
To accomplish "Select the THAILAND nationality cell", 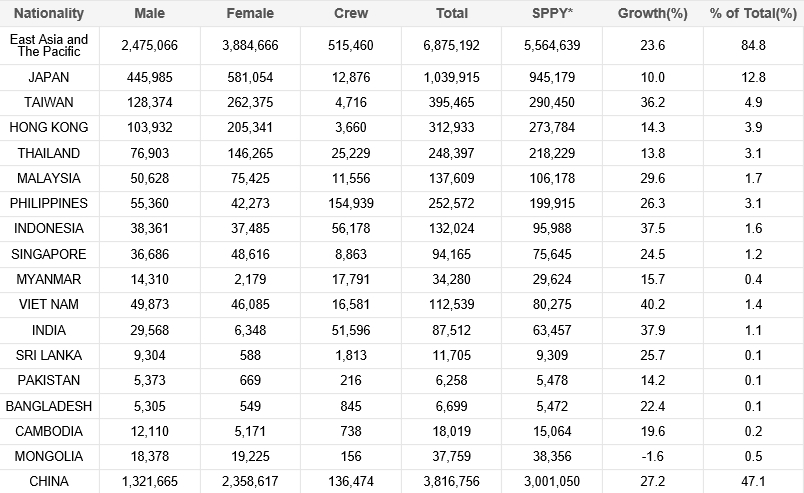I will point(49,153).
